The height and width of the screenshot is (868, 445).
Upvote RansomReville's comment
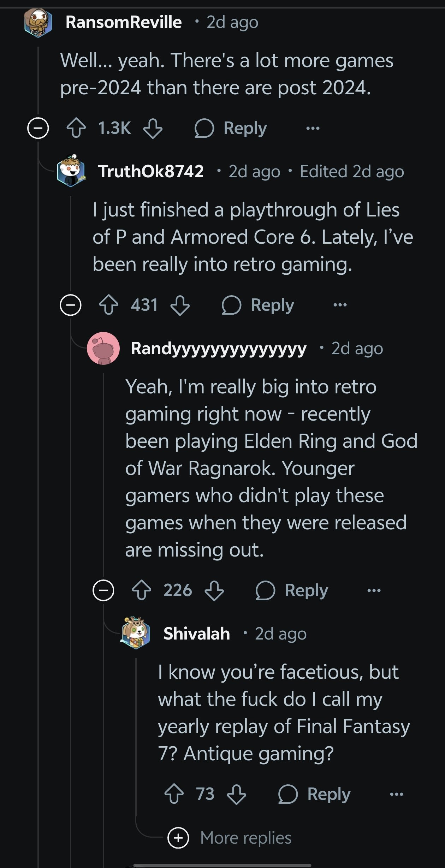click(76, 128)
